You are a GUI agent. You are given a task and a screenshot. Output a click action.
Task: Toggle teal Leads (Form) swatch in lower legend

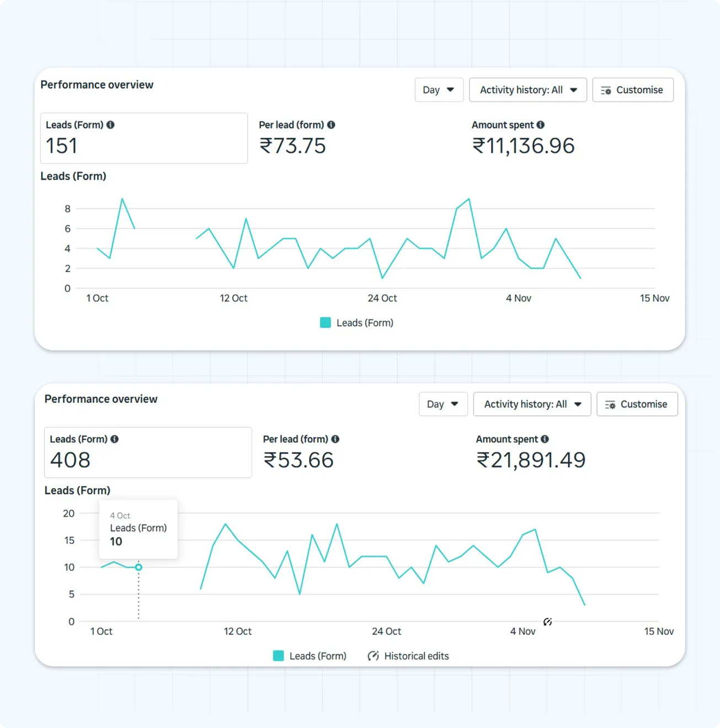[279, 656]
